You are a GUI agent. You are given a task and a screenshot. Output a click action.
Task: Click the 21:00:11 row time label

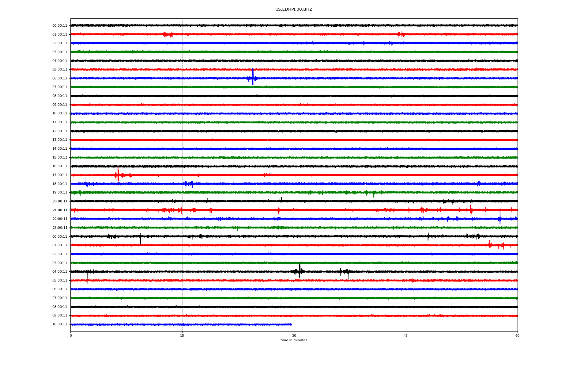pos(60,210)
